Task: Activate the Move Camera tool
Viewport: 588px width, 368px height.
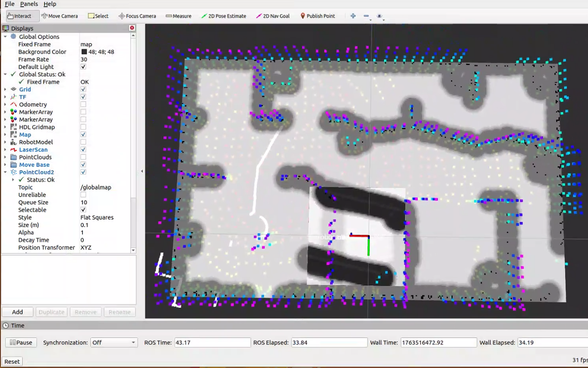Action: (59, 16)
